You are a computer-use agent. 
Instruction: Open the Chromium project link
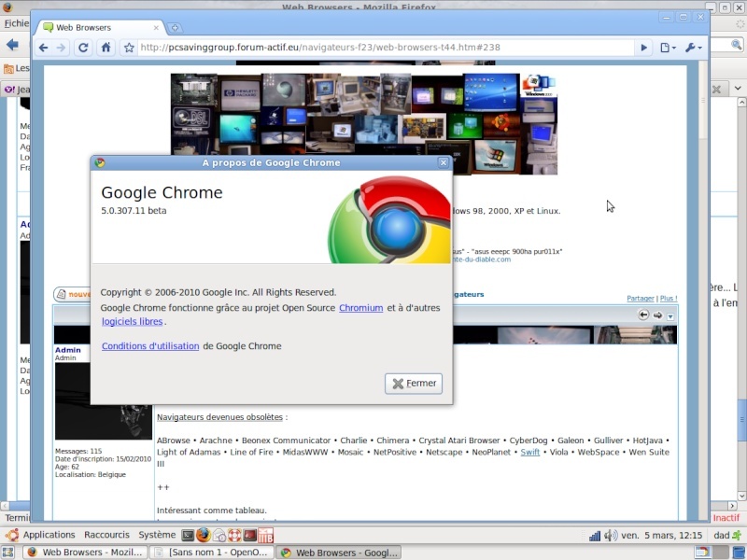360,308
